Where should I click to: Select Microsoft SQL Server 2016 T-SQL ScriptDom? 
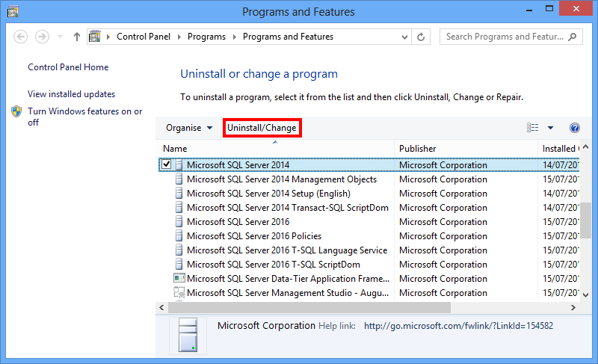coord(274,264)
